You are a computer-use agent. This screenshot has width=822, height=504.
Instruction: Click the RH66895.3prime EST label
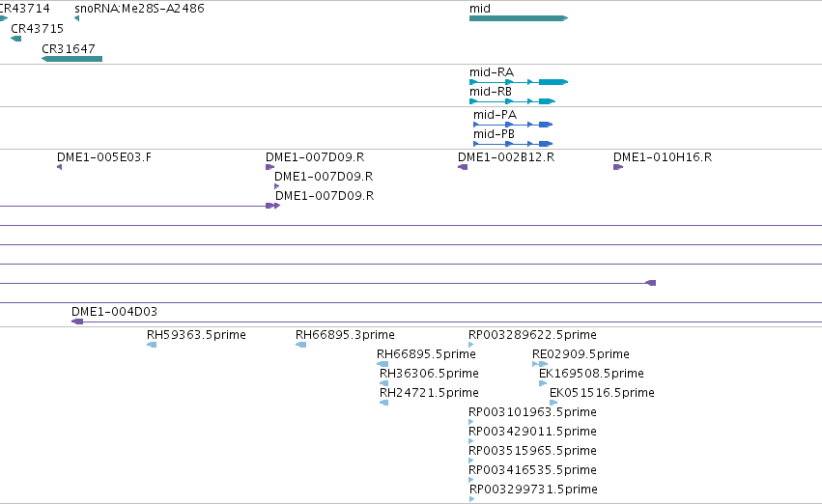click(345, 335)
